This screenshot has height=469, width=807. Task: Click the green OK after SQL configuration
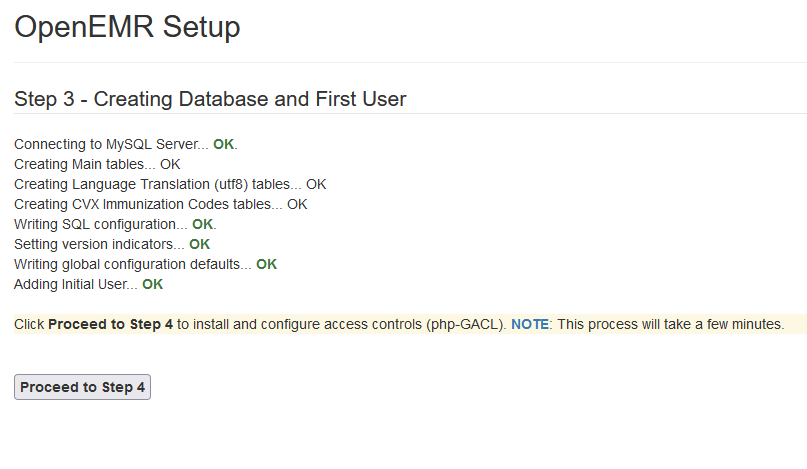[202, 224]
